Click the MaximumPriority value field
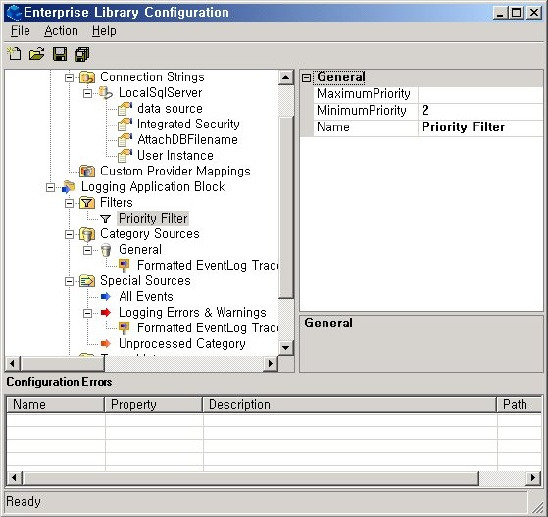Viewport: 548px width, 517px height. click(481, 94)
